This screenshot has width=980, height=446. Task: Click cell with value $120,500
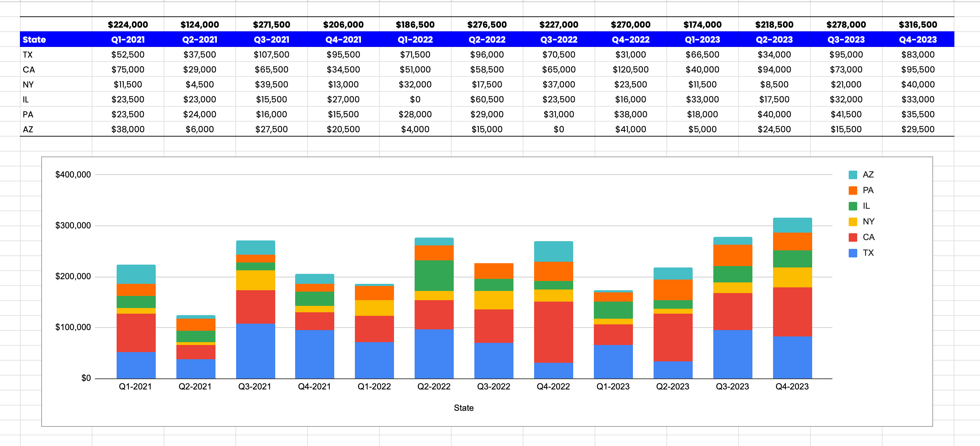tap(630, 70)
